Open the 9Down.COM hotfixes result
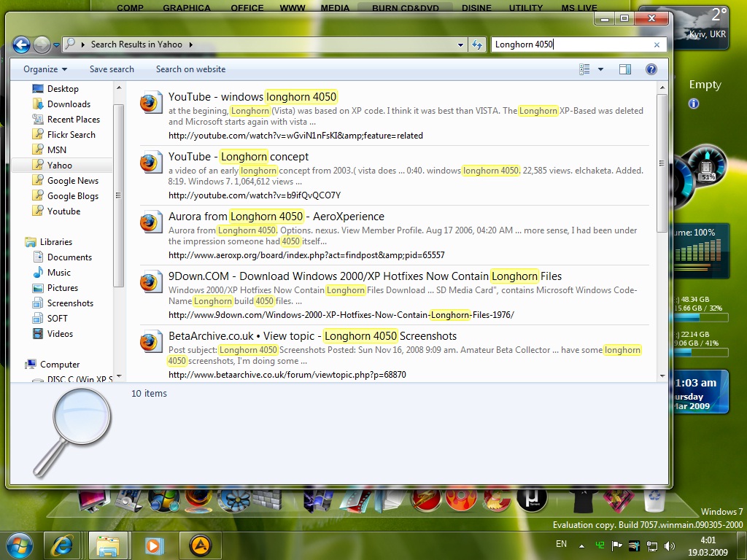 point(365,276)
